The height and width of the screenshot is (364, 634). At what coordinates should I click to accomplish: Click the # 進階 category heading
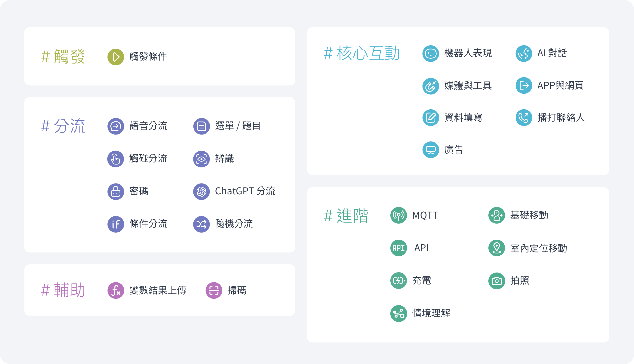click(x=346, y=215)
